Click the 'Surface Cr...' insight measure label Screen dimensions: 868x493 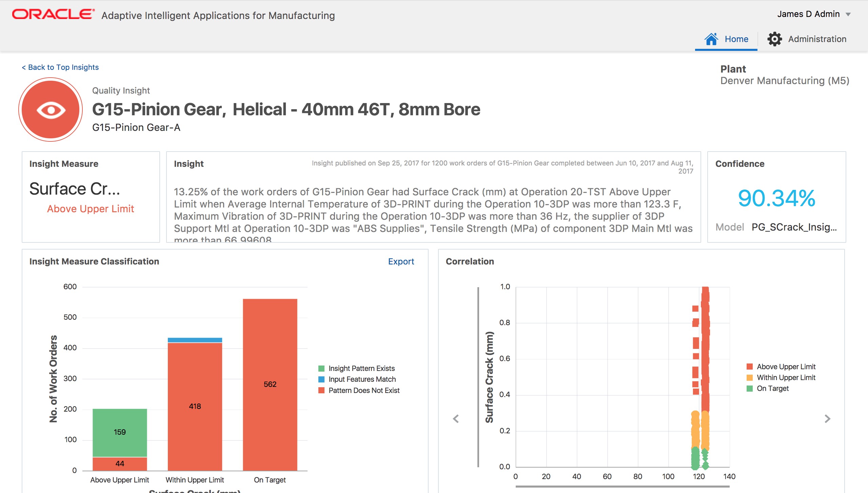click(75, 189)
